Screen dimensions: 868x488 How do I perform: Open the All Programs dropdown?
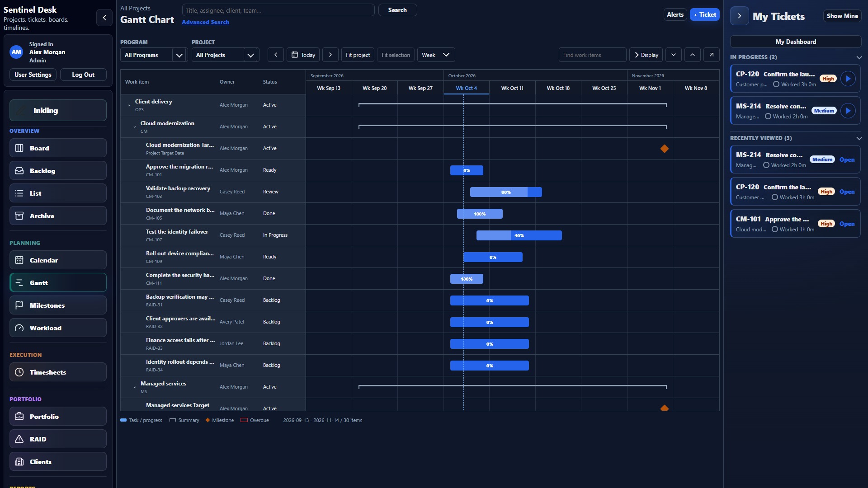(x=154, y=55)
